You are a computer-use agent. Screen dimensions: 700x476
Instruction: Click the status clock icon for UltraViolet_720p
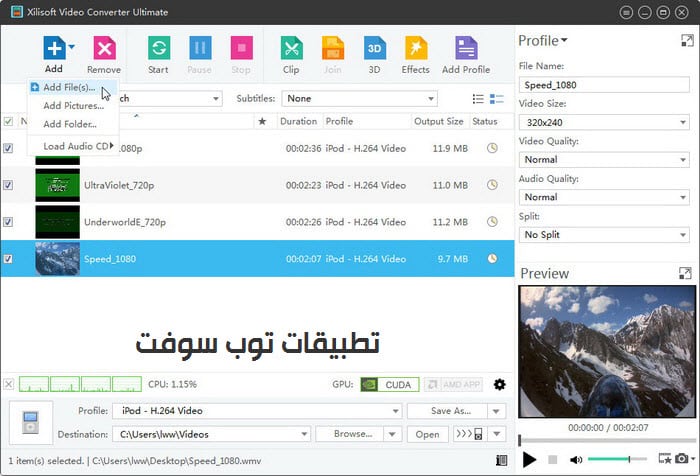coord(492,185)
